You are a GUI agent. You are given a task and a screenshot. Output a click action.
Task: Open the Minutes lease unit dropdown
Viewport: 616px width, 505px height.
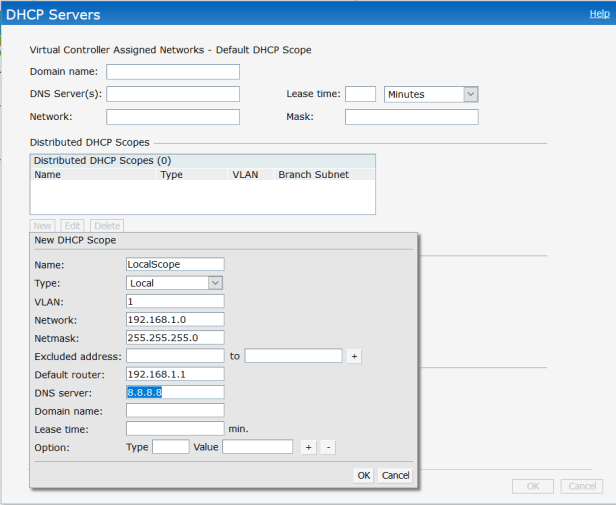click(x=431, y=94)
